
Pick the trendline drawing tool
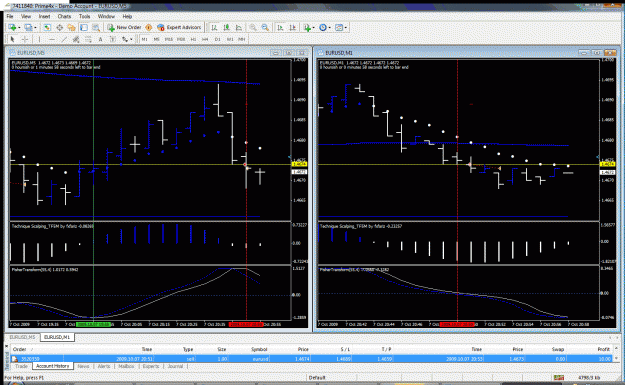coord(64,39)
